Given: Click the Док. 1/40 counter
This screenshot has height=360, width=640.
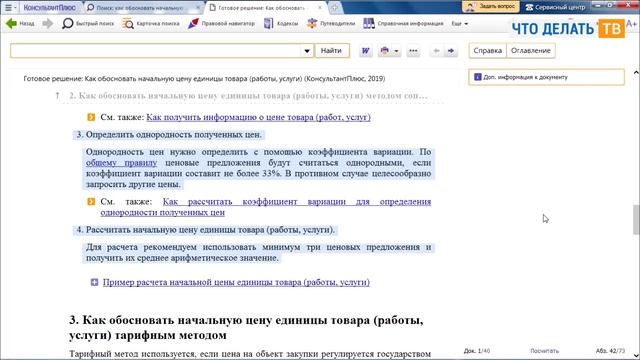Looking at the screenshot, I should click(x=477, y=351).
